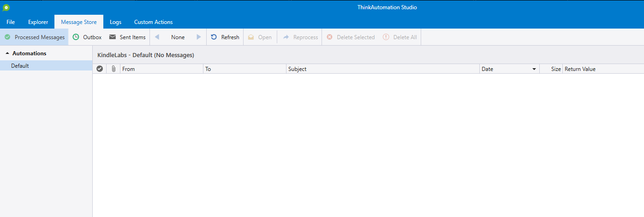This screenshot has height=217, width=644.
Task: Click the ThinkAutomation app logo icon
Action: point(6,7)
